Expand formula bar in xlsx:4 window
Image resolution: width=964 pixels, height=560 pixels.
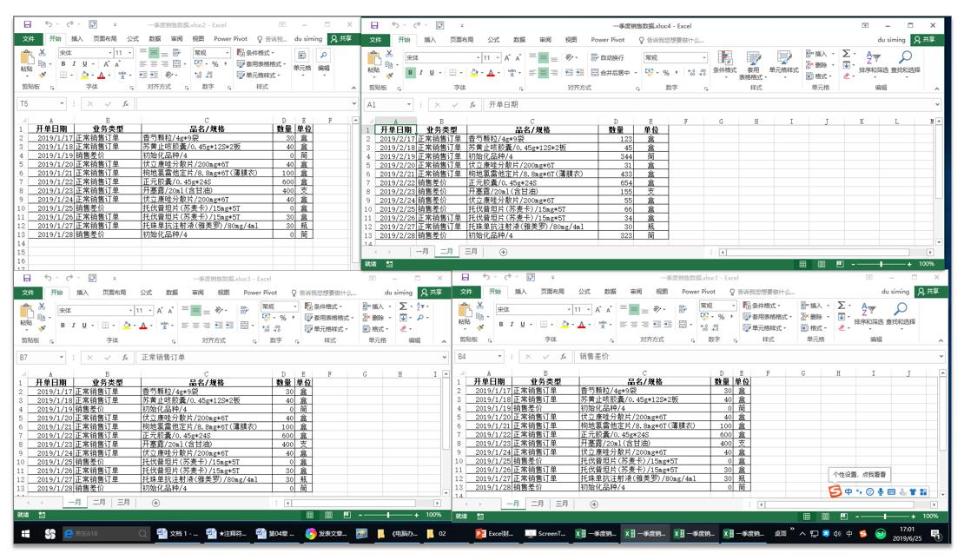click(936, 104)
